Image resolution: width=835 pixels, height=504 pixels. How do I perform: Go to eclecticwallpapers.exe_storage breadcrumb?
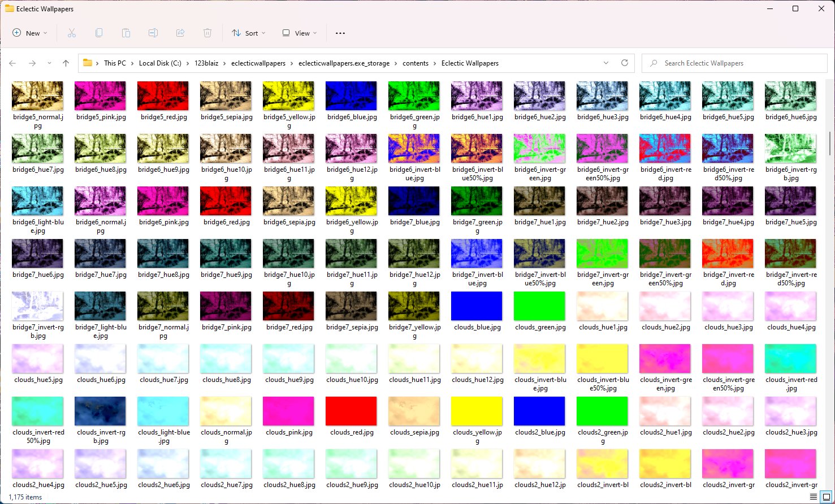tap(344, 63)
